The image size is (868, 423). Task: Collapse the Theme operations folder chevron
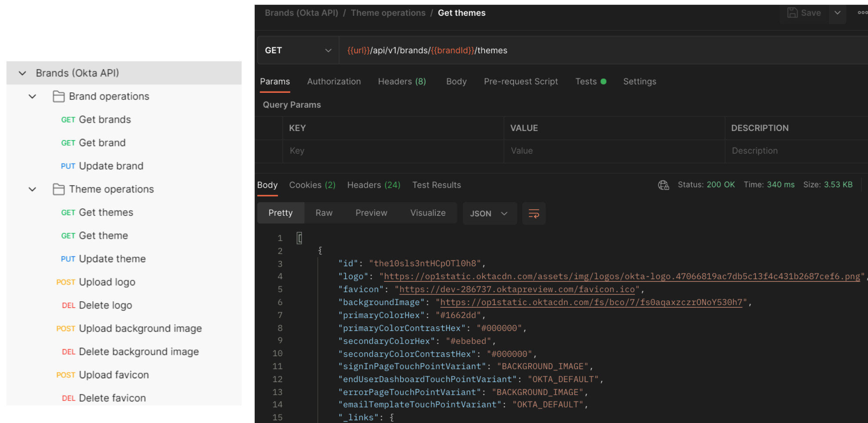tap(33, 189)
